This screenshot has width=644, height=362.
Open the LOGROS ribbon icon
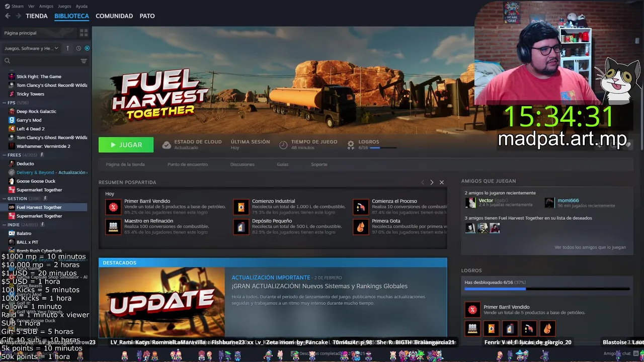[351, 145]
